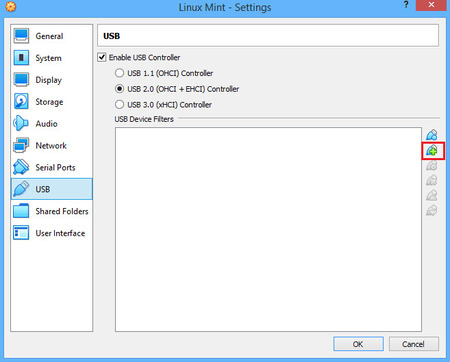Click the move USB filter down icon
The width and height of the screenshot is (450, 362).
click(432, 210)
